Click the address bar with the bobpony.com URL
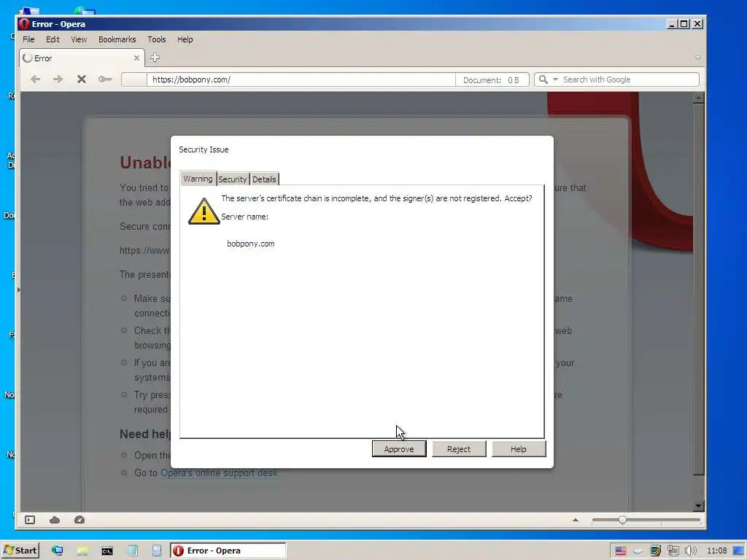 301,79
